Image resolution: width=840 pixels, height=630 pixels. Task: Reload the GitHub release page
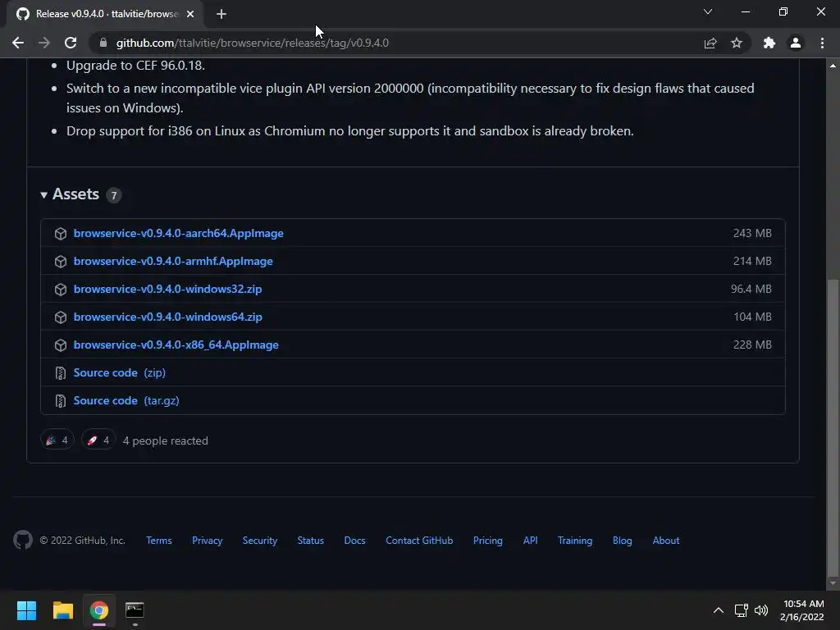(71, 43)
